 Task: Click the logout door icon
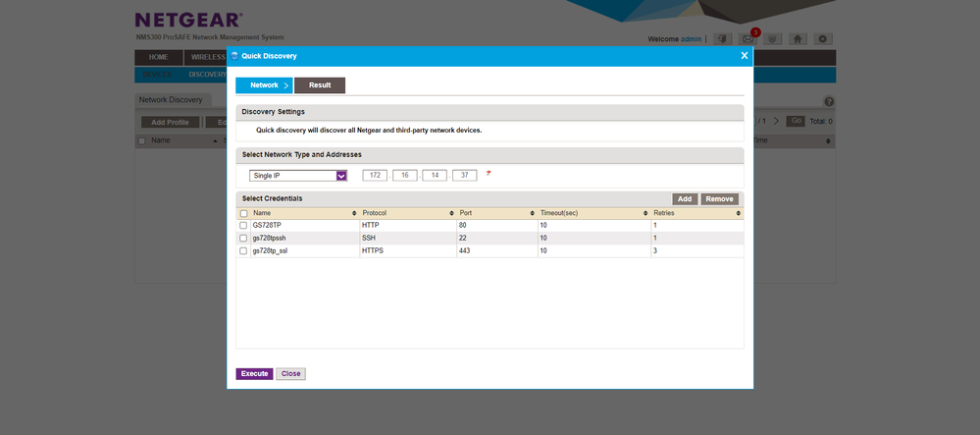(723, 39)
